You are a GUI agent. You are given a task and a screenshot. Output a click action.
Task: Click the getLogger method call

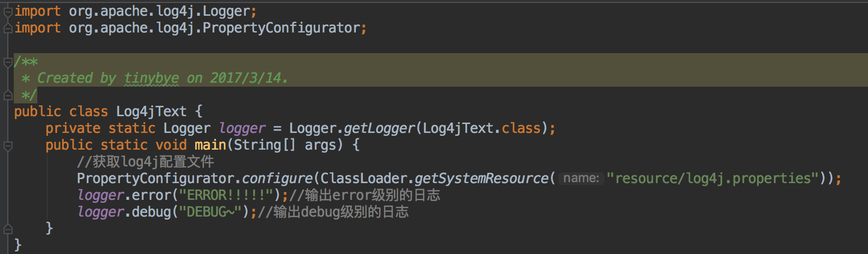(379, 128)
